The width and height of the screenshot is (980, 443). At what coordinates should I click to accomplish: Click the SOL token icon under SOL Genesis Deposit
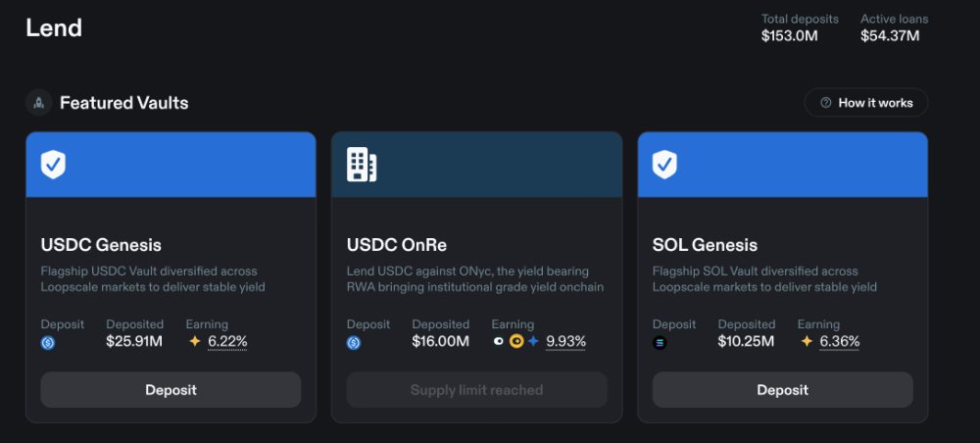click(x=660, y=343)
